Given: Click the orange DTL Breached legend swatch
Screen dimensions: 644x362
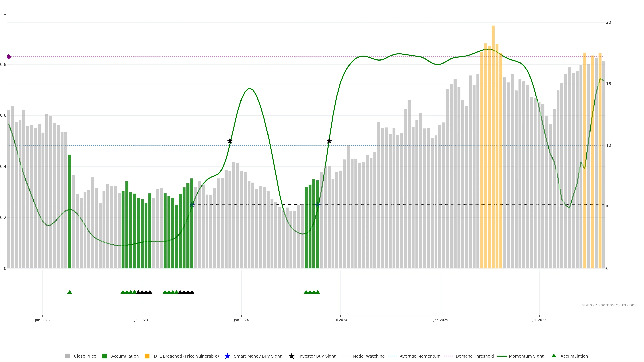Looking at the screenshot, I should pos(147,356).
